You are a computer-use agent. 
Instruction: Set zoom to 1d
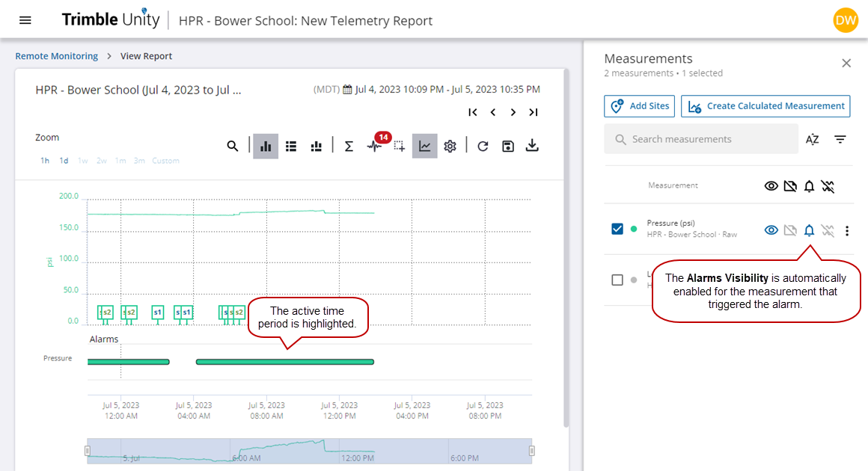pos(64,161)
